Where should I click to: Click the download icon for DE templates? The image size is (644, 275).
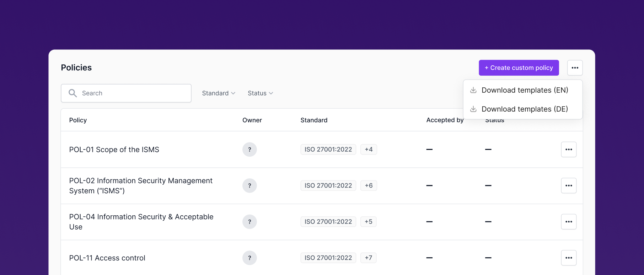click(473, 109)
